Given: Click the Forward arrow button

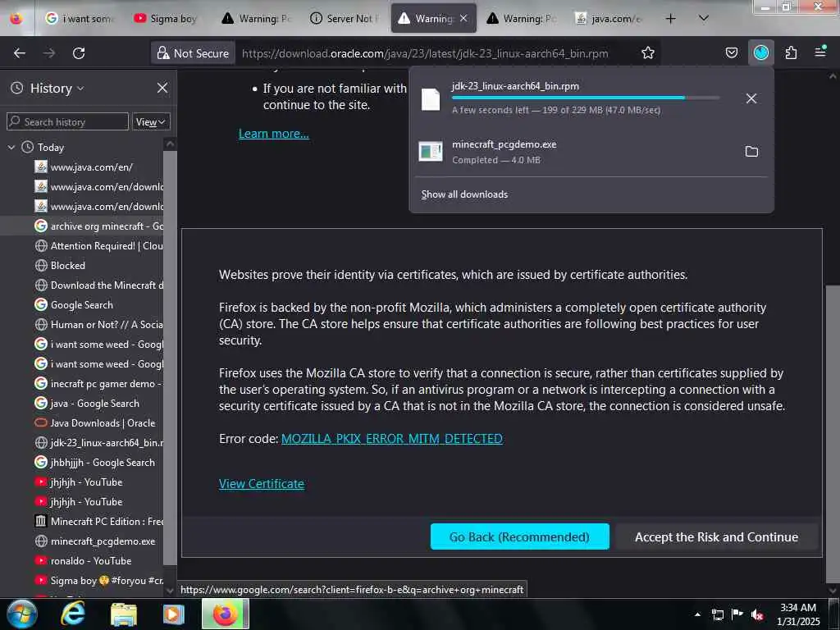Looking at the screenshot, I should point(49,52).
